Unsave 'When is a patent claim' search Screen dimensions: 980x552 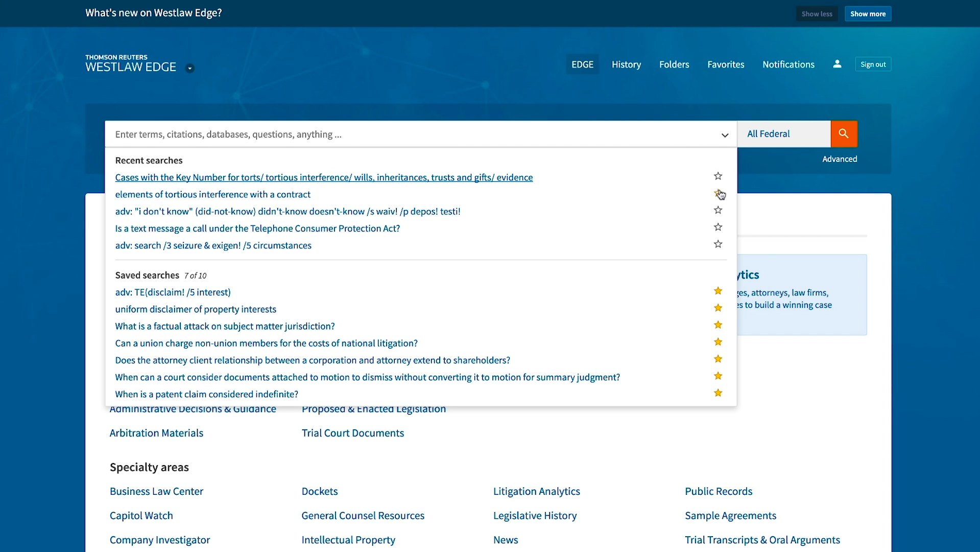point(718,393)
